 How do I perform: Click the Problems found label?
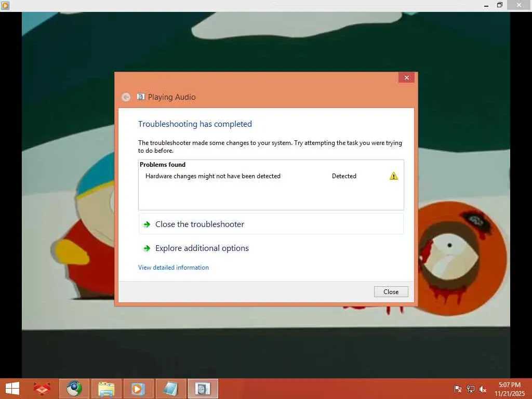[163, 165]
